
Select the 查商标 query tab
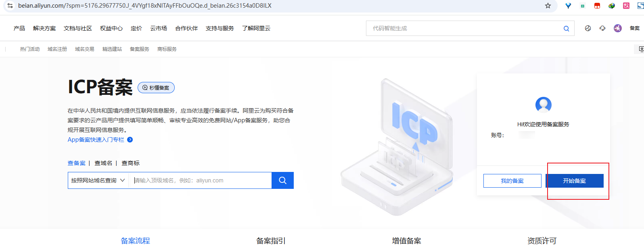pos(131,163)
